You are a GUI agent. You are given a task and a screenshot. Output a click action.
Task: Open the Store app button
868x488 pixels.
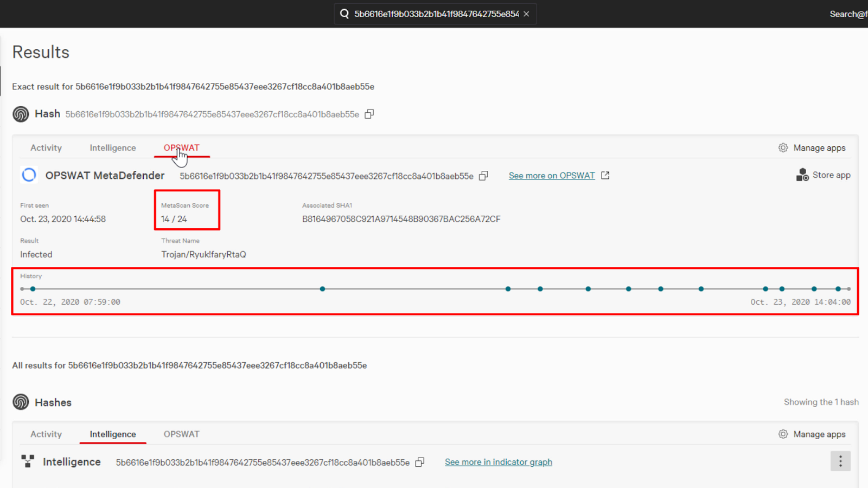pyautogui.click(x=823, y=175)
